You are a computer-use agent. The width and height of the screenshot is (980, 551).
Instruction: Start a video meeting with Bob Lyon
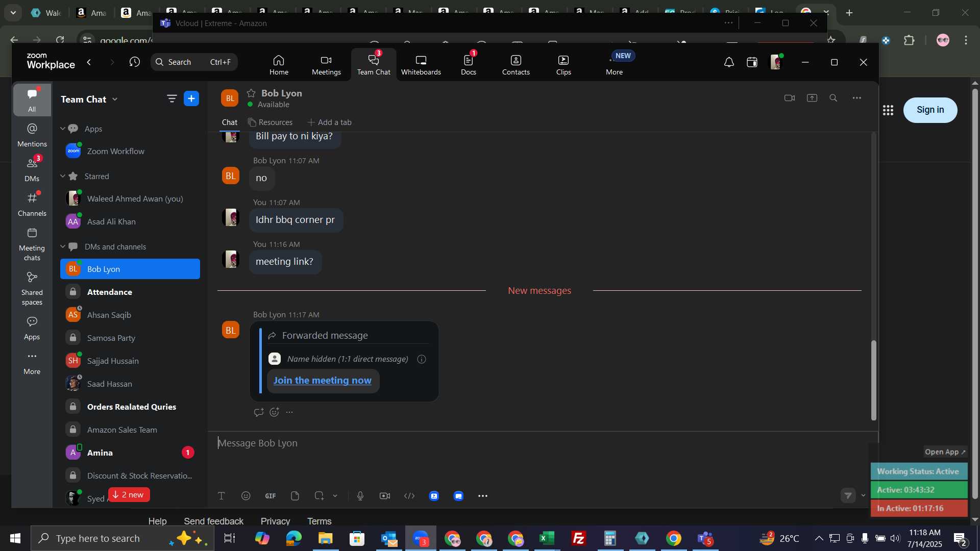click(x=790, y=98)
